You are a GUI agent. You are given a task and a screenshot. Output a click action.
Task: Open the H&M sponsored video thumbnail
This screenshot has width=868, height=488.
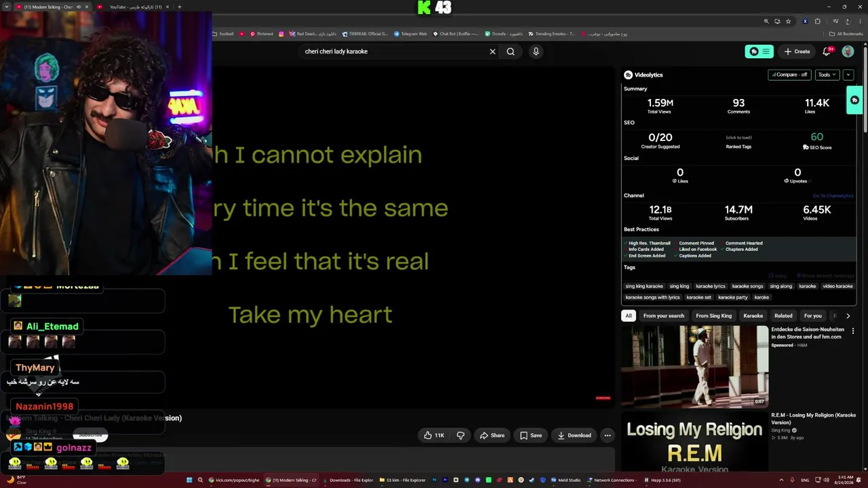pos(694,367)
